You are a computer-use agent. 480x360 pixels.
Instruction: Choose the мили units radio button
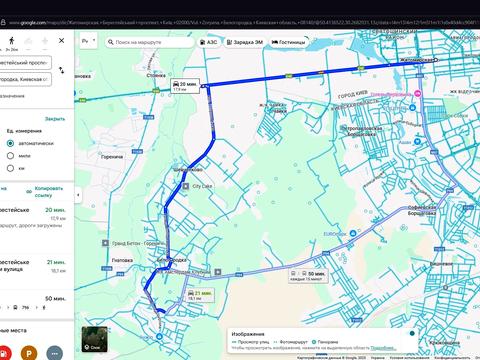10,156
